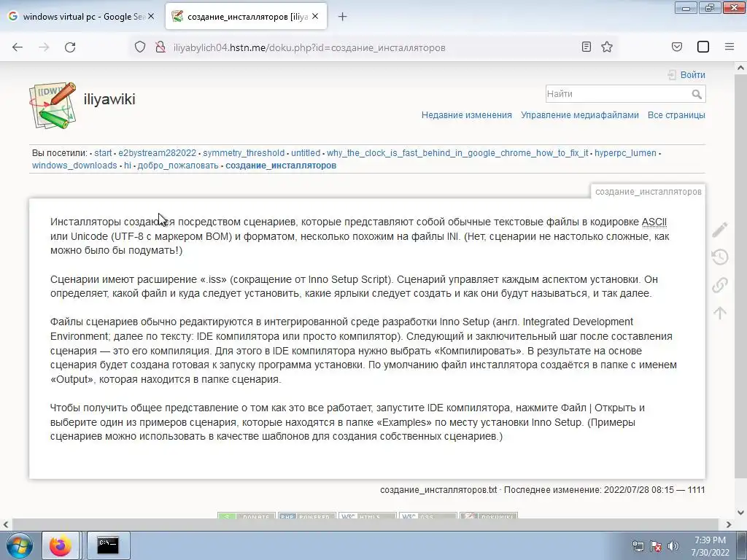Image resolution: width=747 pixels, height=560 pixels.
Task: Open the symmetry_threshold breadcrumb link
Action: point(244,153)
